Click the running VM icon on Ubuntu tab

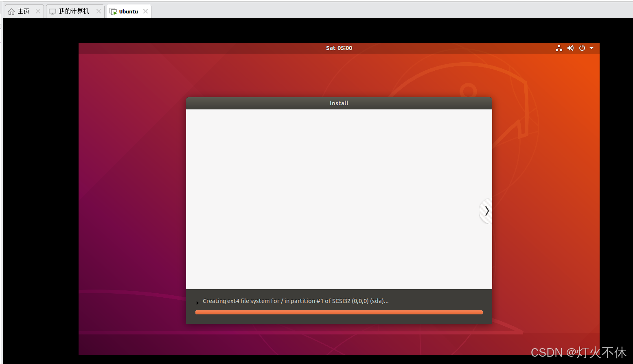click(113, 11)
